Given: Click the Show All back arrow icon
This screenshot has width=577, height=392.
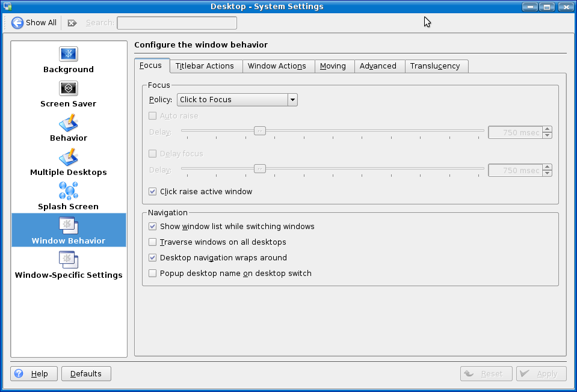Looking at the screenshot, I should tap(18, 23).
